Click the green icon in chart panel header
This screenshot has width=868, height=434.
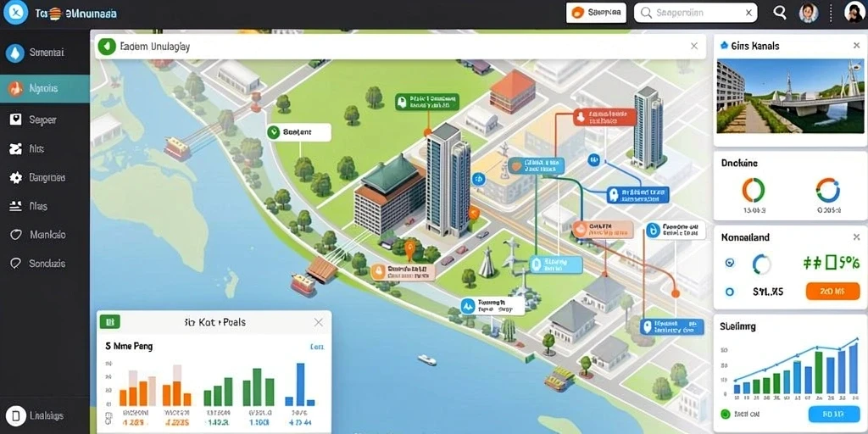point(110,321)
